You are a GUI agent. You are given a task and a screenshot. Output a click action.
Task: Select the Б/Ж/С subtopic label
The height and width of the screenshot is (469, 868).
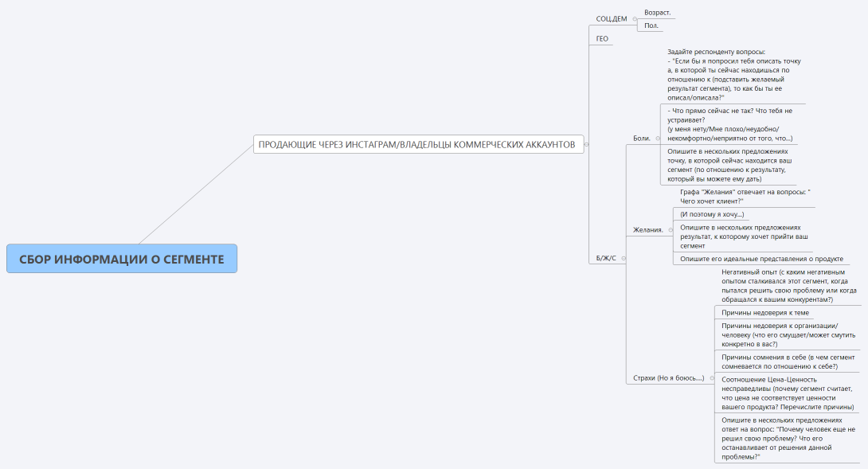click(x=605, y=258)
